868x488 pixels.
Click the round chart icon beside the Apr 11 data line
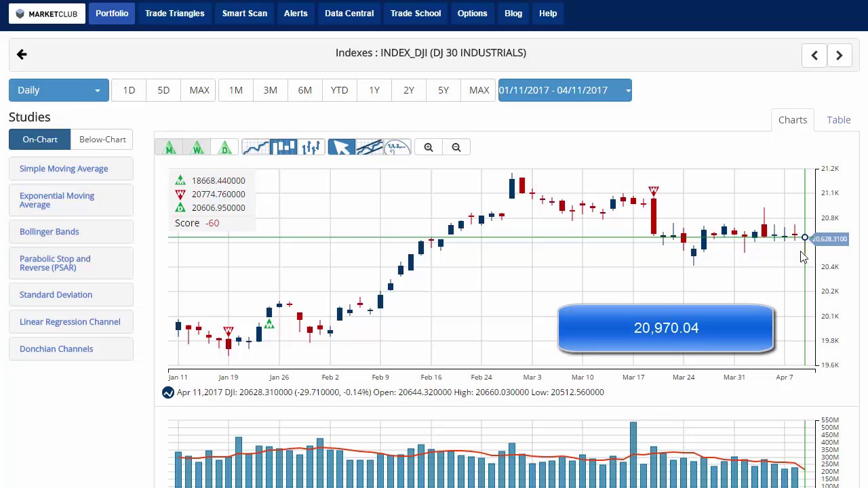tap(168, 392)
